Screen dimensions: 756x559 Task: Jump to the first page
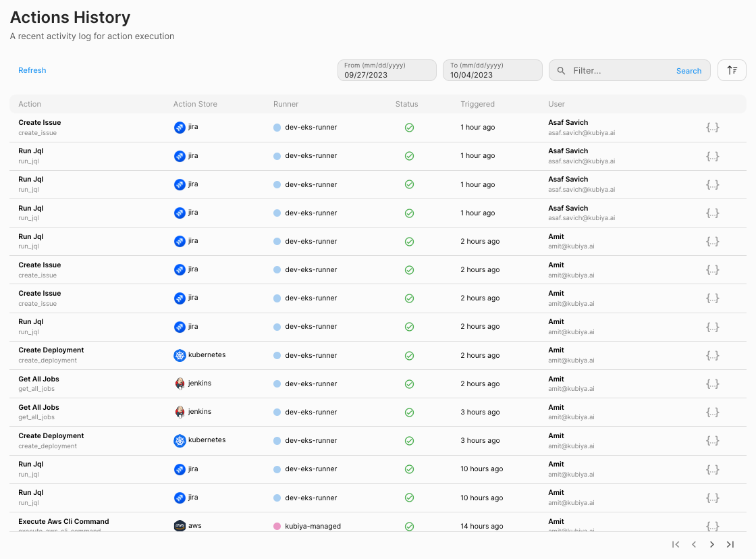point(675,544)
